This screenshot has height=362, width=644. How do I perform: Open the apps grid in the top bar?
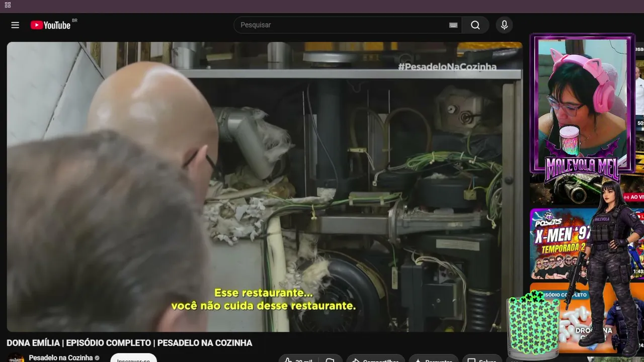click(x=8, y=5)
